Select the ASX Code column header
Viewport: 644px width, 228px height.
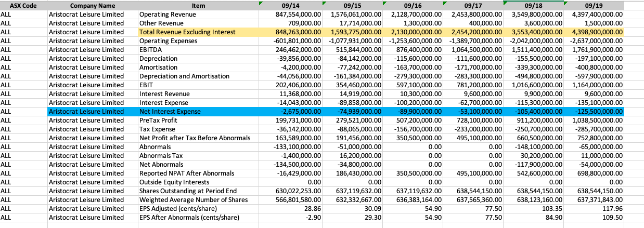[x=23, y=6]
